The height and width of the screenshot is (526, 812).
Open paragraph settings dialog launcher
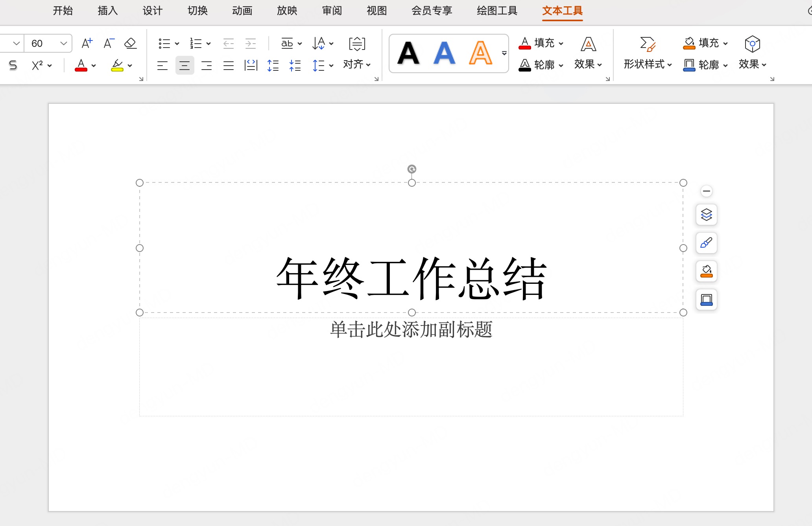[x=376, y=79]
